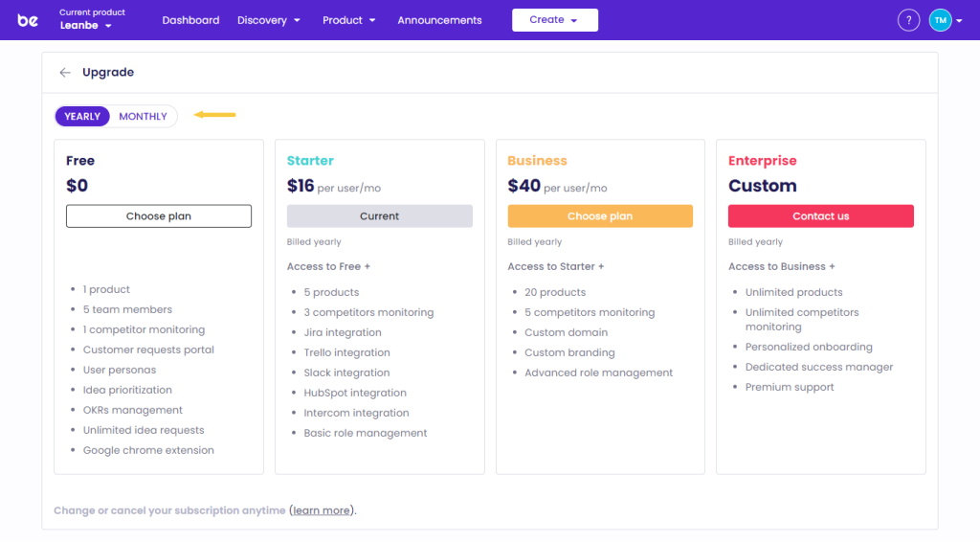
Task: Click the back arrow next to Upgrade
Action: [x=65, y=73]
